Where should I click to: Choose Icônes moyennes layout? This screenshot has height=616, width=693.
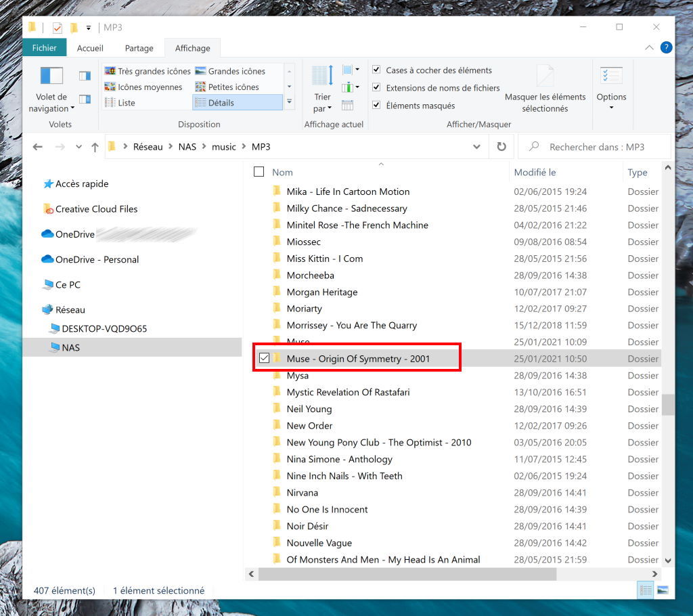[x=143, y=87]
